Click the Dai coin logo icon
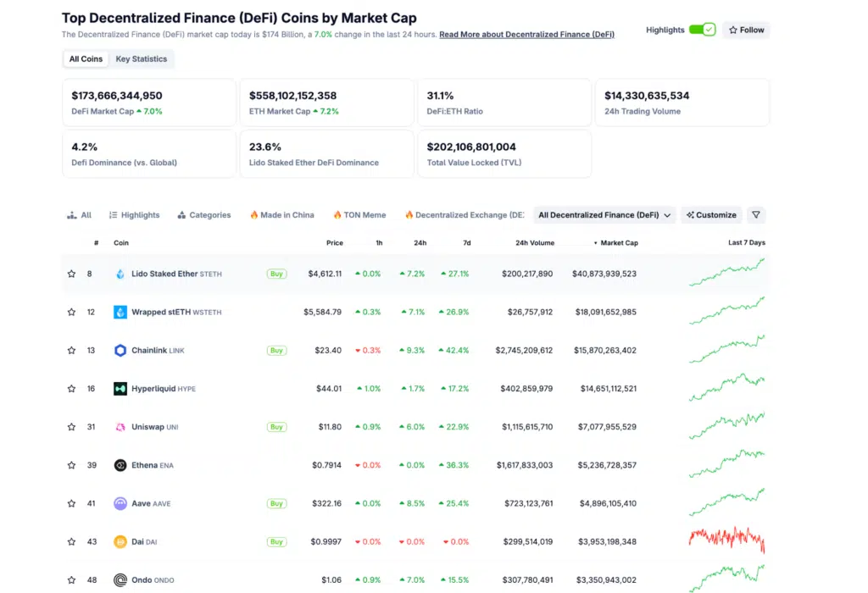Image resolution: width=868 pixels, height=593 pixels. (x=120, y=541)
